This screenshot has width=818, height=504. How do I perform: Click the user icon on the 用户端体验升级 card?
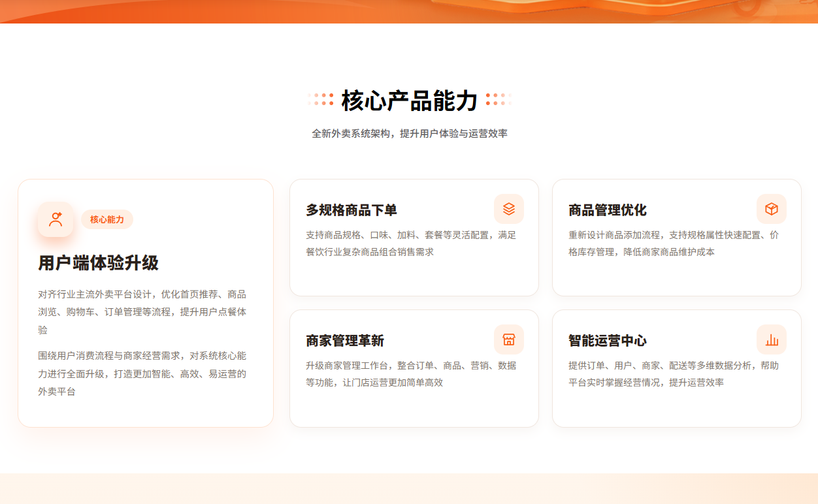click(x=56, y=219)
